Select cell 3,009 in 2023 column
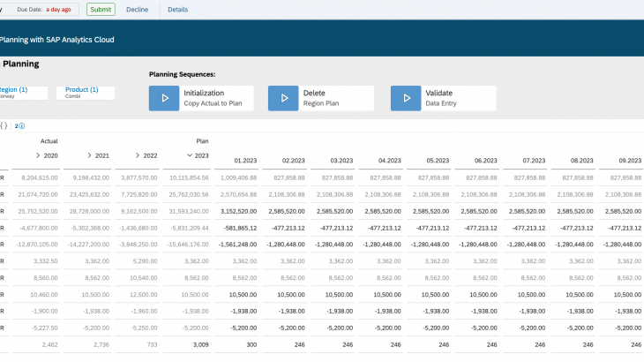 pos(201,344)
